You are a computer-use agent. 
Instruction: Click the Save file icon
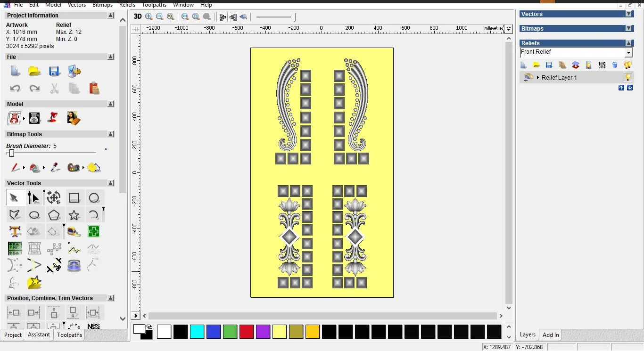coord(54,72)
